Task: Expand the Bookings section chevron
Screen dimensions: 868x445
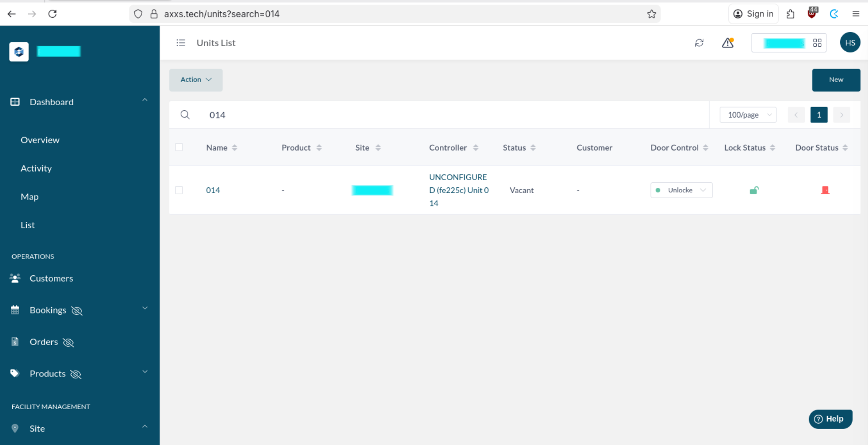Action: [x=145, y=308]
